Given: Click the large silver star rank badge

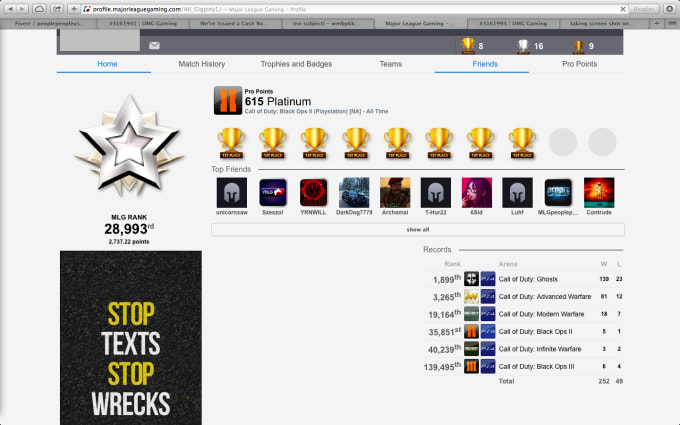Looking at the screenshot, I should [129, 145].
